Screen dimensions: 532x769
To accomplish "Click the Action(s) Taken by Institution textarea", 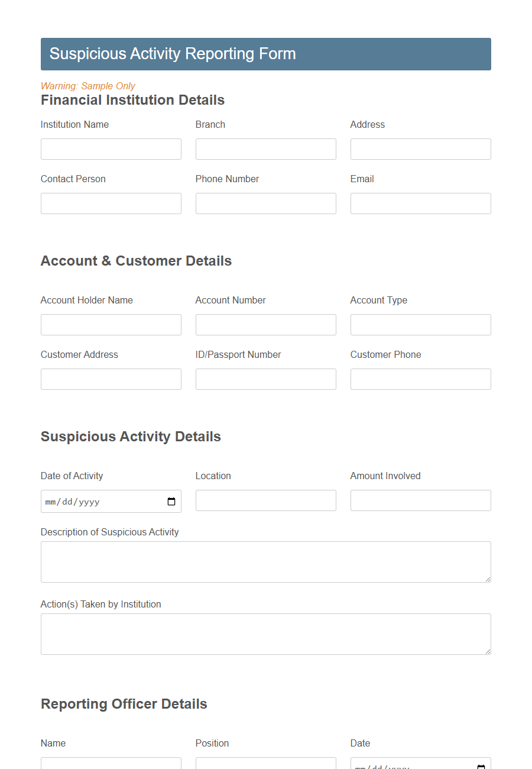I will tap(265, 633).
